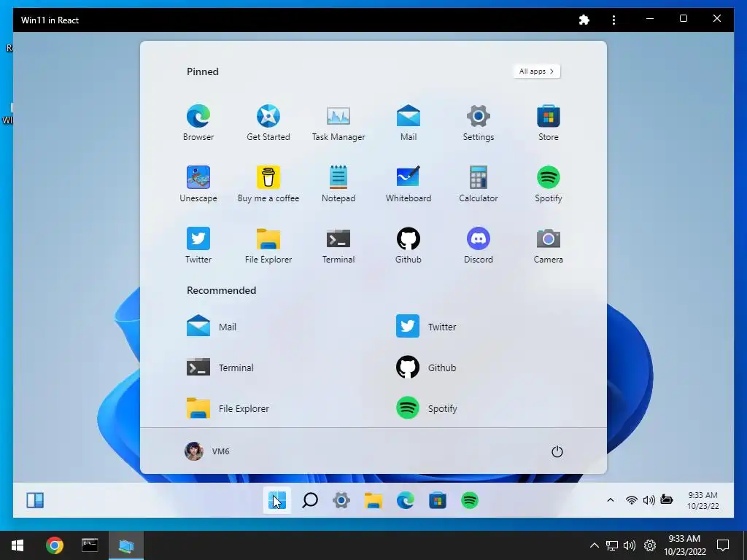
Task: Open the pinned Browser (Edge) app
Action: pos(198,122)
